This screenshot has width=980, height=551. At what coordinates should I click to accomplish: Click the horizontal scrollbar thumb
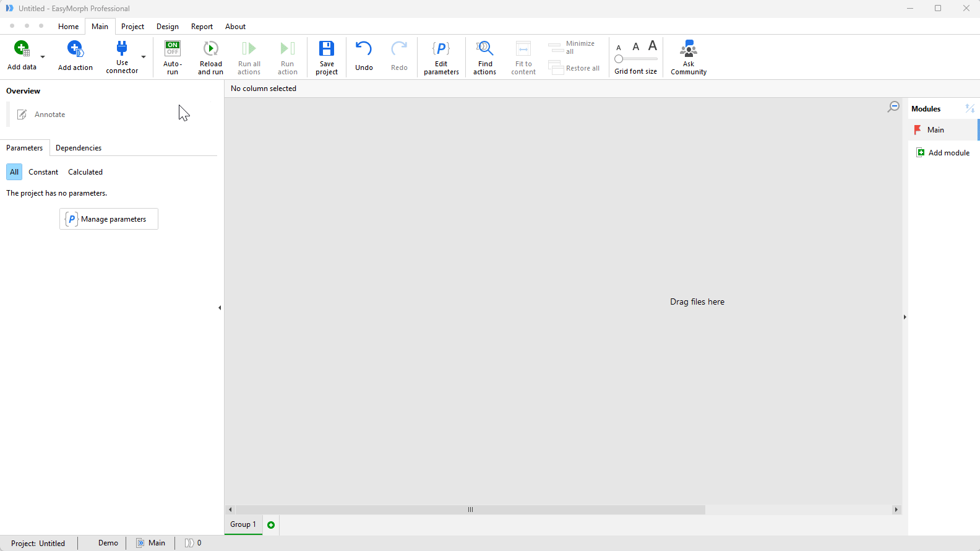pyautogui.click(x=470, y=510)
